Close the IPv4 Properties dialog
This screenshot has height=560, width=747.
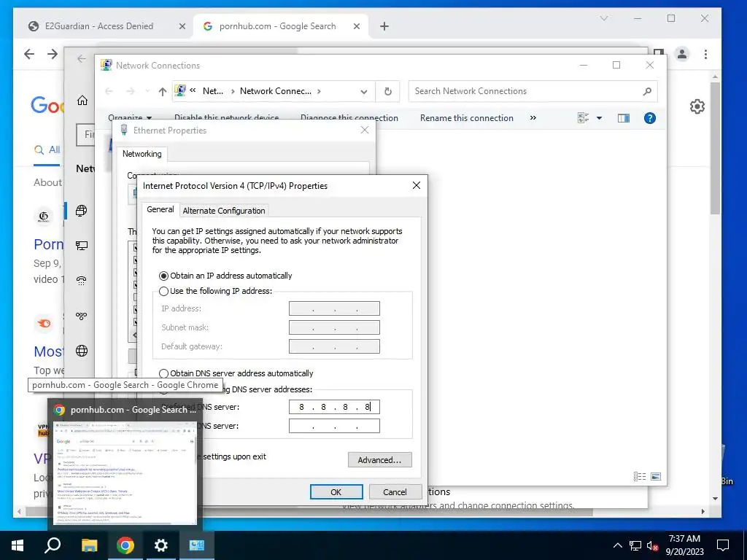[417, 185]
